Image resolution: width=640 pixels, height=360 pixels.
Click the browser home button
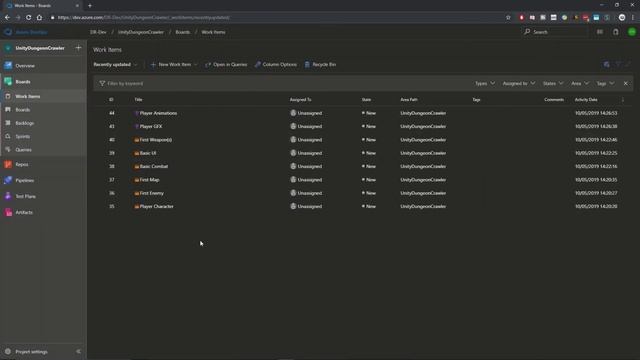[40, 18]
